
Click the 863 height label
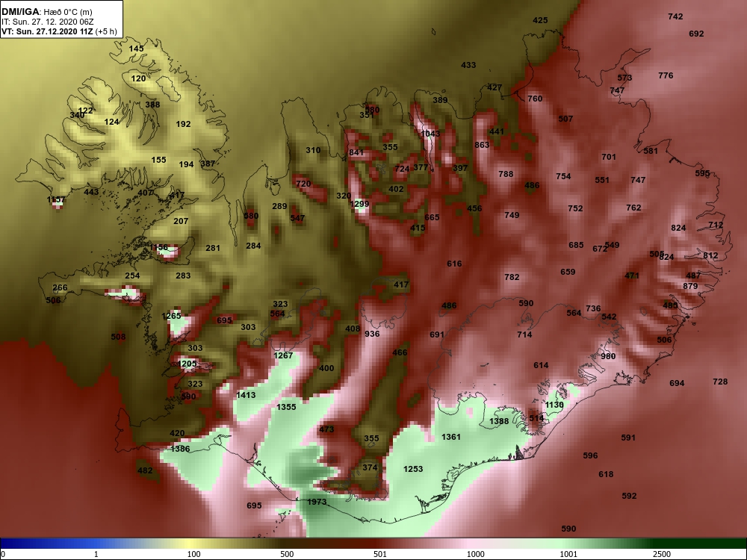(x=482, y=145)
